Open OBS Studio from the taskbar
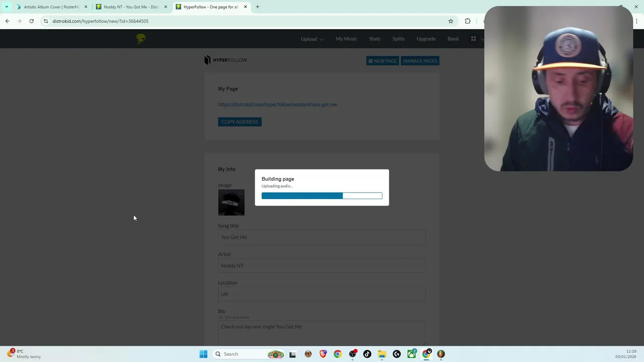644x362 pixels. click(x=352, y=354)
